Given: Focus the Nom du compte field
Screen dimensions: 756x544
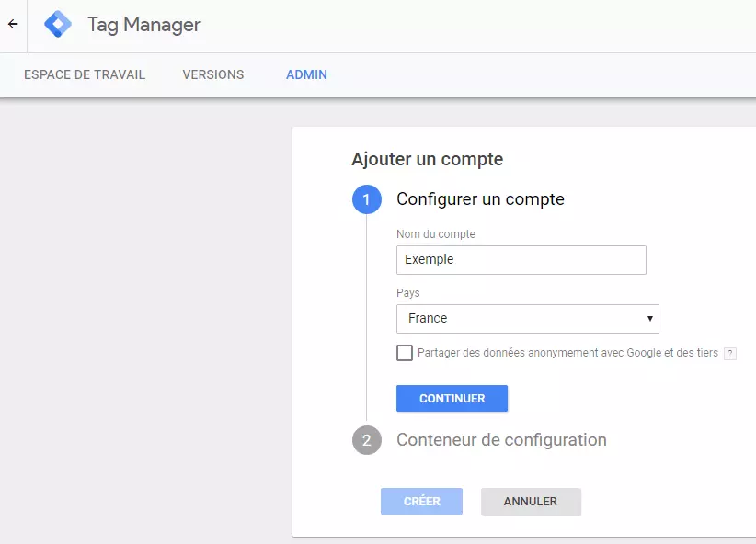Looking at the screenshot, I should 521,260.
